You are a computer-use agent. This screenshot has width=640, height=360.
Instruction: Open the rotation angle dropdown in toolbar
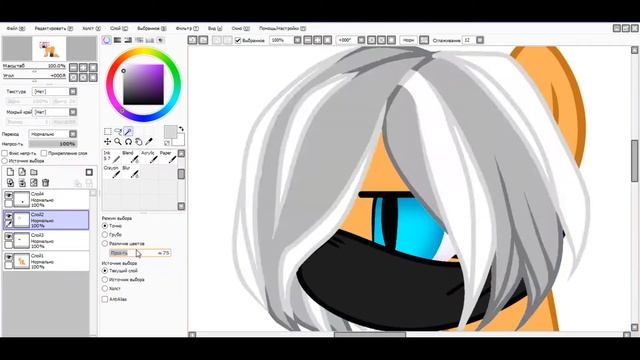coord(361,40)
